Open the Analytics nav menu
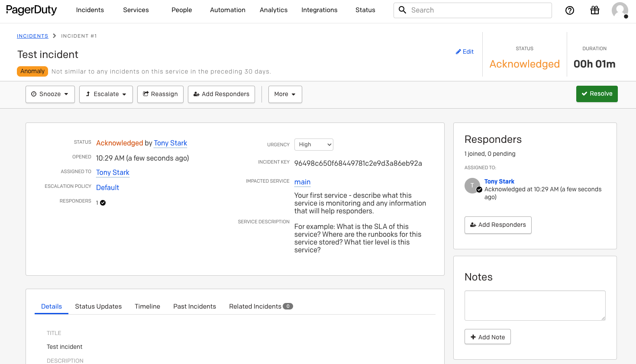Viewport: 636px width, 364px height. pos(274,10)
